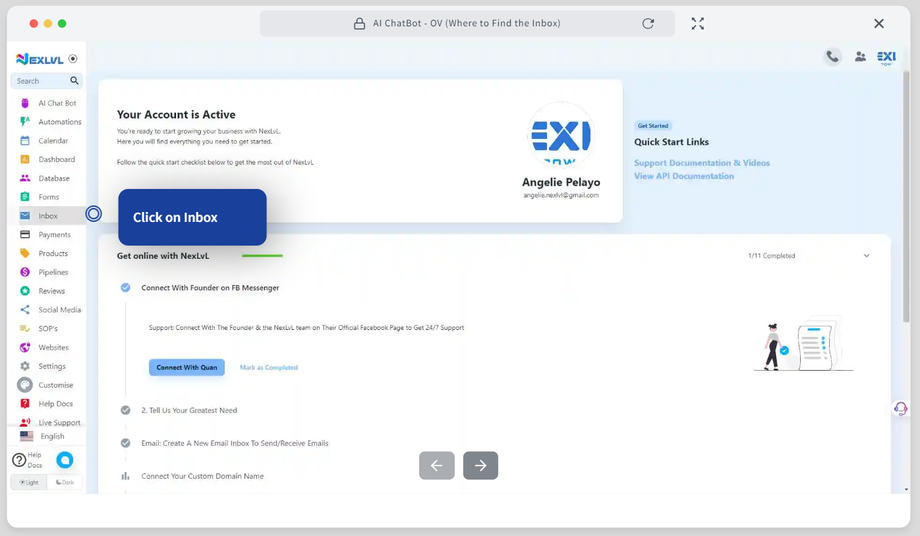Toggle check for Connect With Founder step
920x536 pixels.
pos(126,287)
